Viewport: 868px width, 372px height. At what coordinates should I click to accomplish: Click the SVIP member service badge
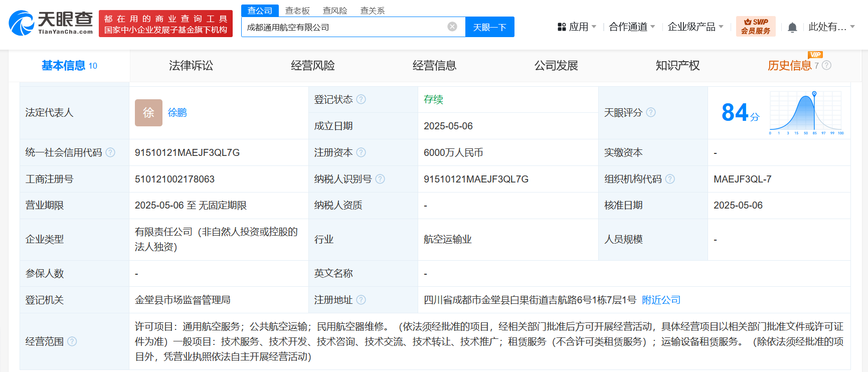[756, 27]
